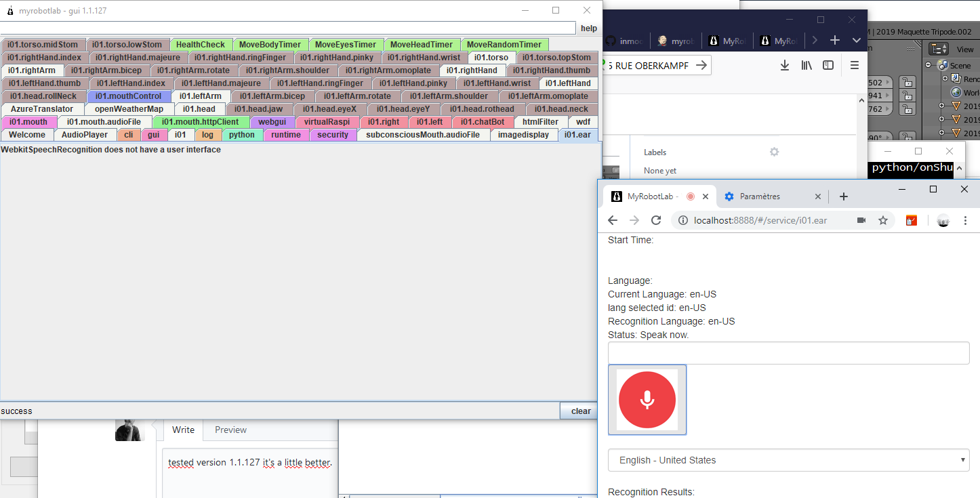
Task: Open the Chrome profile avatar icon
Action: pyautogui.click(x=943, y=220)
